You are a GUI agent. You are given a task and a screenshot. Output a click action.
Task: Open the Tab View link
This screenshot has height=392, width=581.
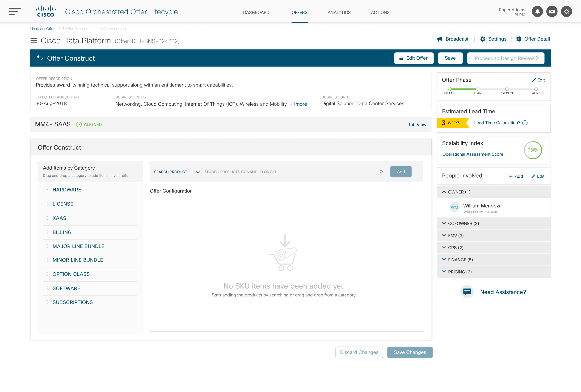[x=417, y=125]
